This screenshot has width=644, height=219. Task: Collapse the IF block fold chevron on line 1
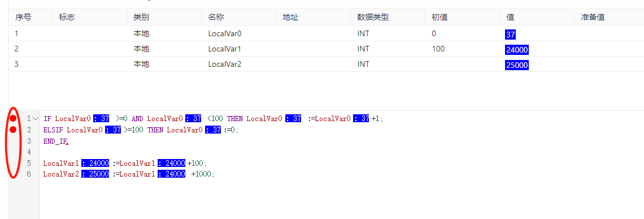pyautogui.click(x=36, y=119)
